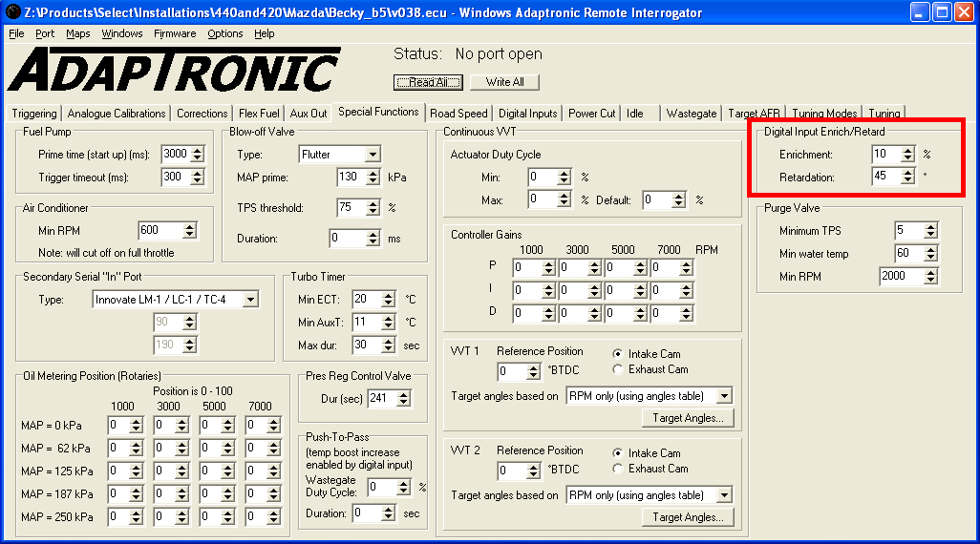Screen dimensions: 980x544
Task: Click the Adaptronic title bar application icon
Action: click(11, 12)
